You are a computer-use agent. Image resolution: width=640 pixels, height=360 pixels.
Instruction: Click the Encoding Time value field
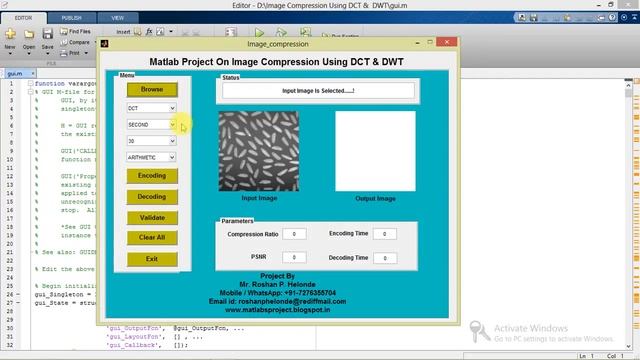click(384, 234)
